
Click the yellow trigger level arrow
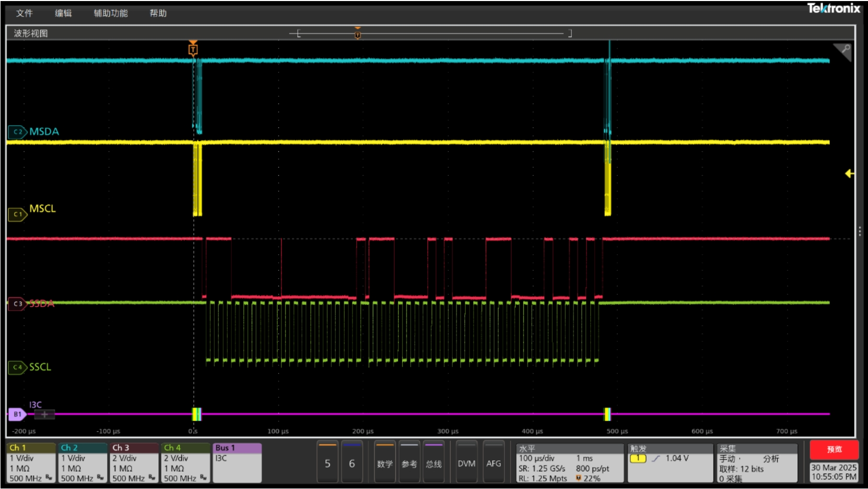(849, 174)
